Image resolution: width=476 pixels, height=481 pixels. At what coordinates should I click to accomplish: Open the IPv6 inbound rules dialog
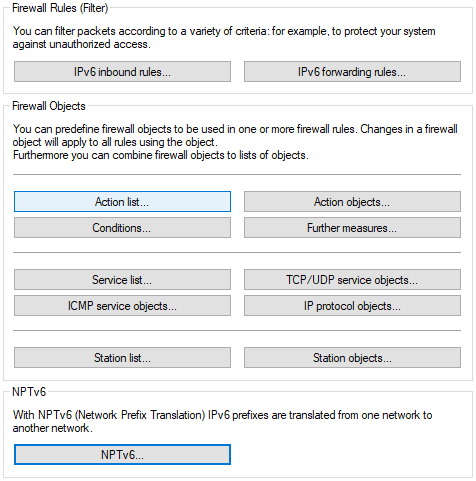click(122, 72)
